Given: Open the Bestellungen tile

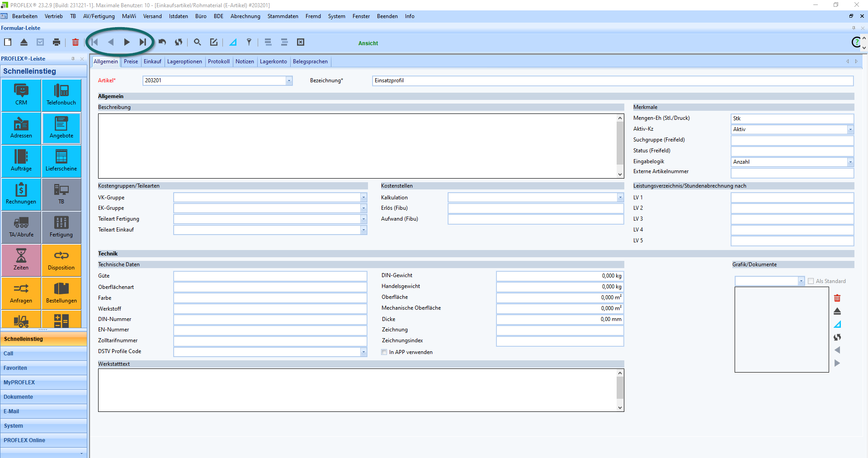Looking at the screenshot, I should 61,293.
